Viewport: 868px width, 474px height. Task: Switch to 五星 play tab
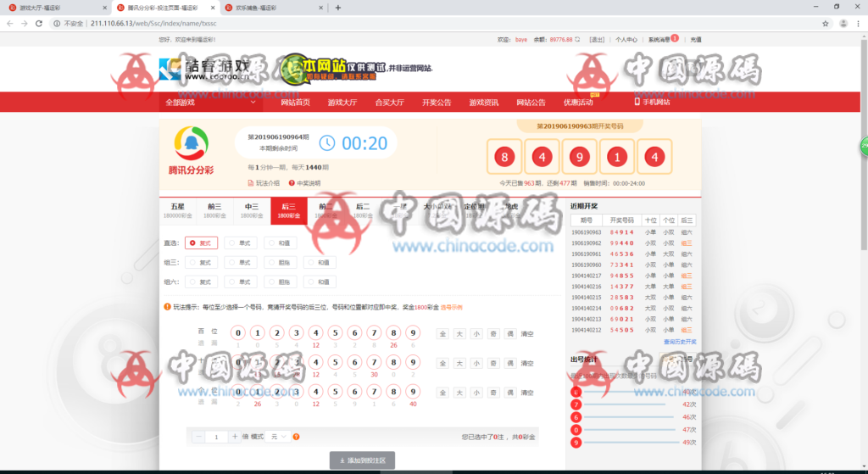click(x=178, y=210)
